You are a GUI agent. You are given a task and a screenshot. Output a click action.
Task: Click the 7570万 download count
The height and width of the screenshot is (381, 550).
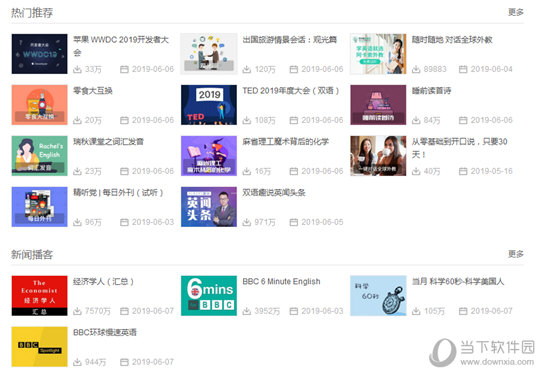98,311
